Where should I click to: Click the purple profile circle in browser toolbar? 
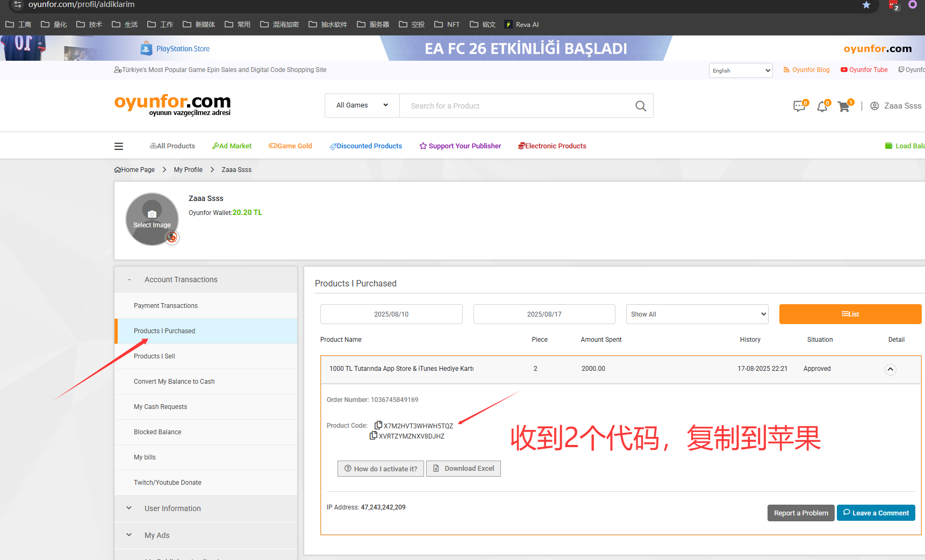[912, 4]
